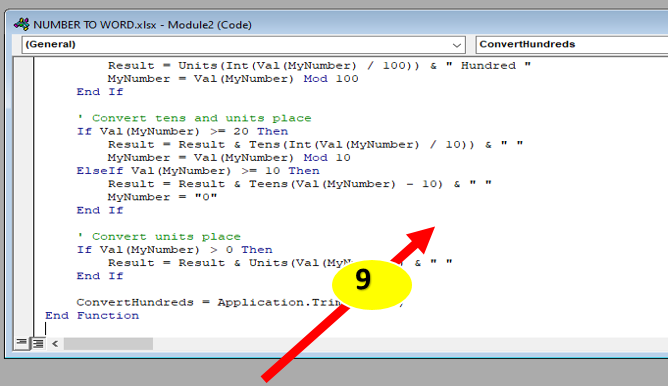Viewport: 668px width, 386px height.
Task: Click the margin indicator bar of code window
Action: tap(23, 196)
